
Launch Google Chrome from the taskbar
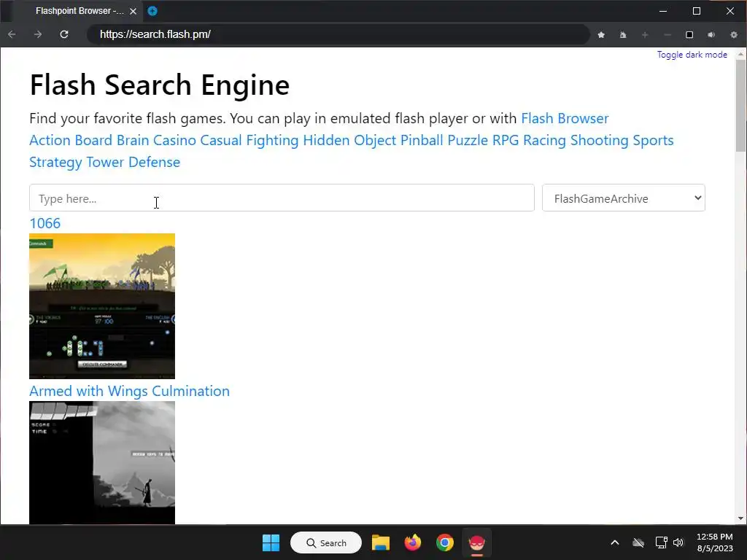pos(444,542)
